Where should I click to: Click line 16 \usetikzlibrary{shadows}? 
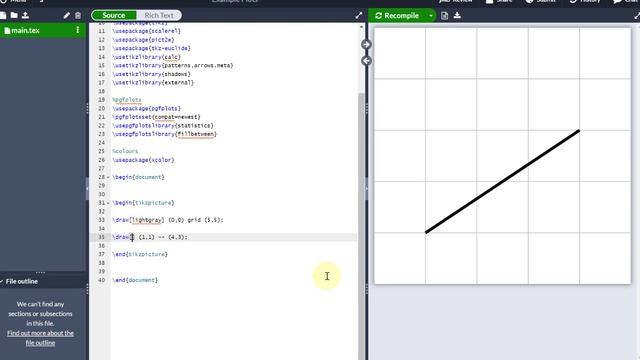coord(151,74)
